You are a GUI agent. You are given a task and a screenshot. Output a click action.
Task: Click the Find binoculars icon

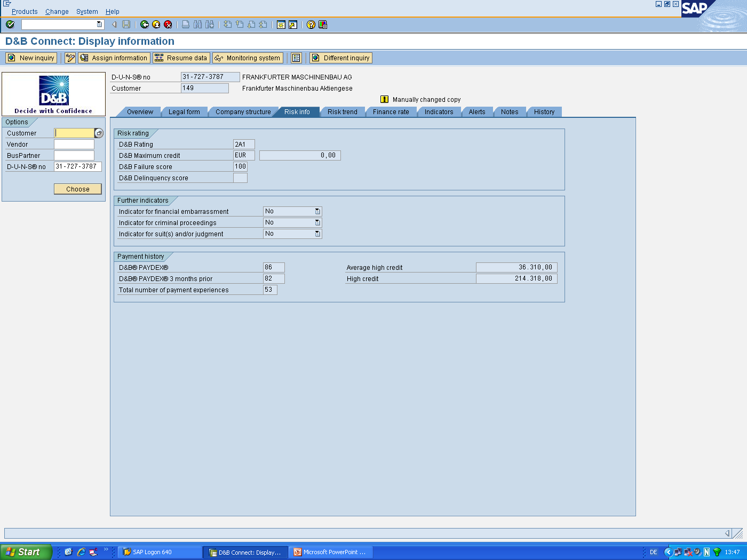[x=198, y=25]
